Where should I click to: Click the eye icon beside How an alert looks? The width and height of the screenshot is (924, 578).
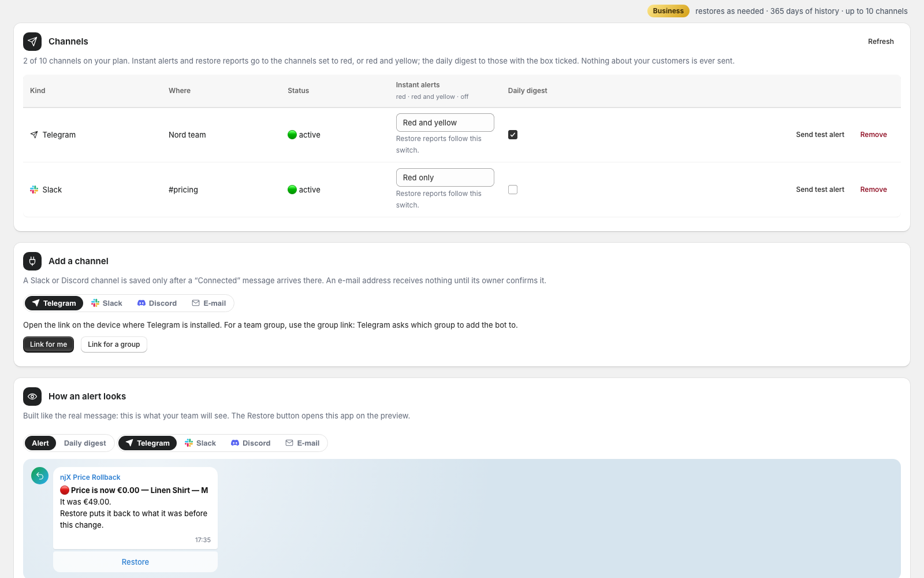tap(32, 397)
